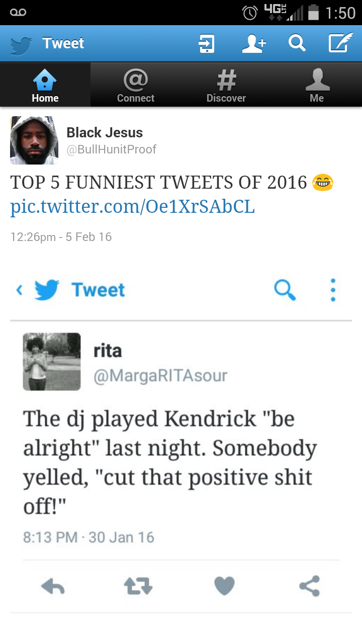Tap the add-user follow icon

(254, 44)
